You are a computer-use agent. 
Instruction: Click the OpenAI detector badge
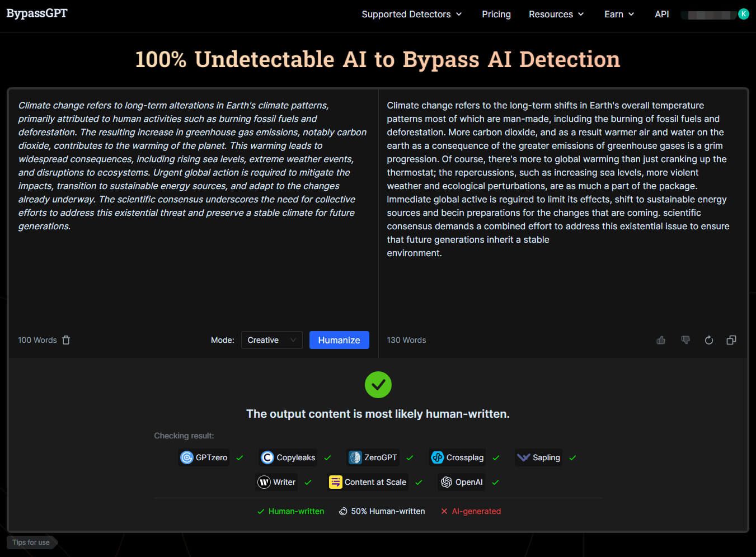click(462, 482)
